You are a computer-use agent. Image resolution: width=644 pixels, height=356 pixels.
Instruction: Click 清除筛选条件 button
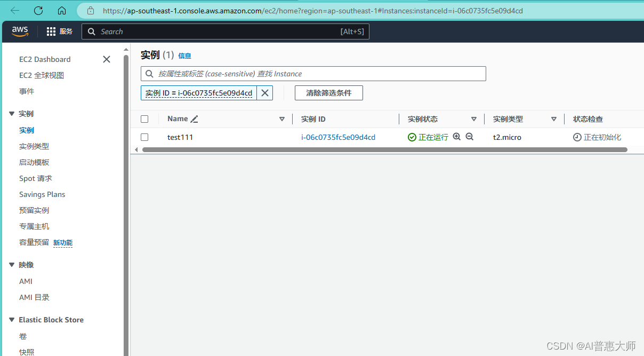tap(329, 93)
